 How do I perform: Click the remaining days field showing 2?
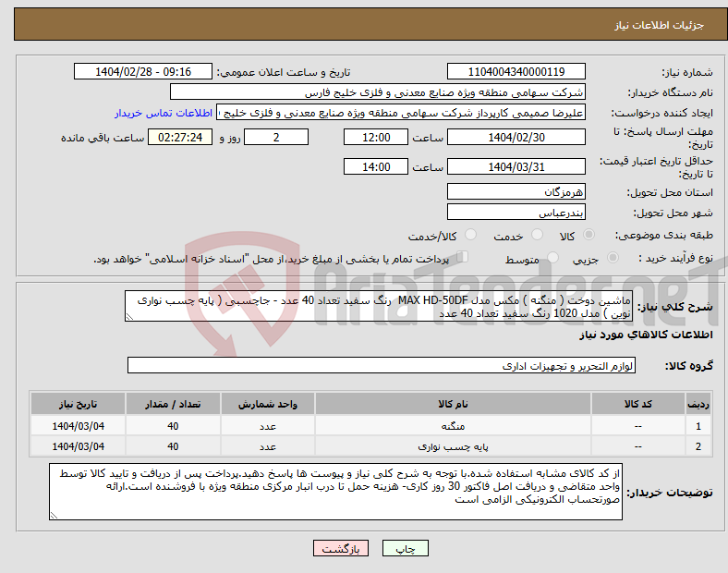276,138
